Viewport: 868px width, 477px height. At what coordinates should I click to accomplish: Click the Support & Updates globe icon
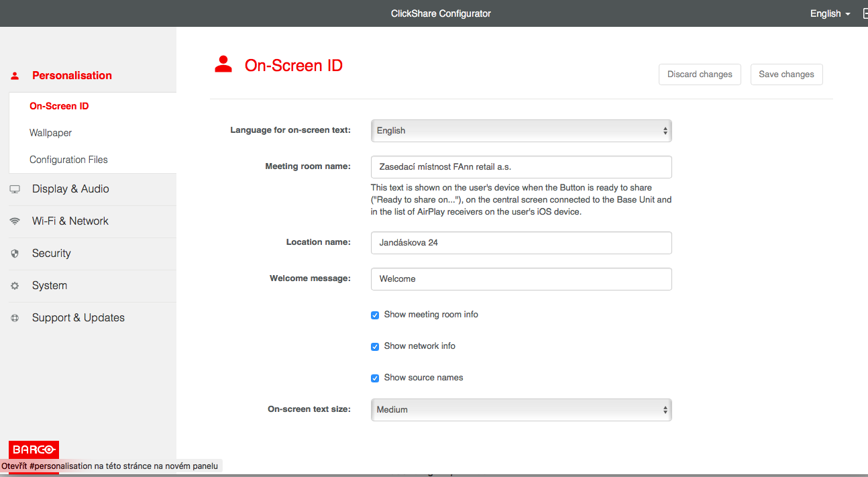(x=15, y=318)
